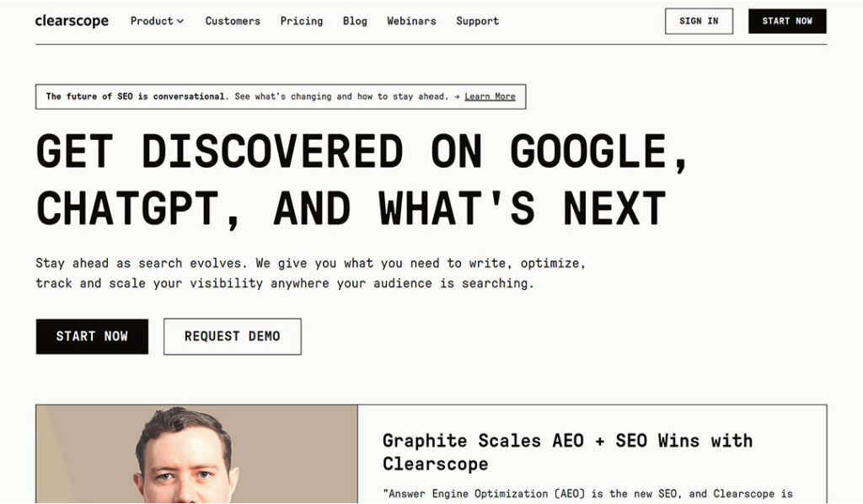
Task: Click the Clearscope logo
Action: click(72, 21)
